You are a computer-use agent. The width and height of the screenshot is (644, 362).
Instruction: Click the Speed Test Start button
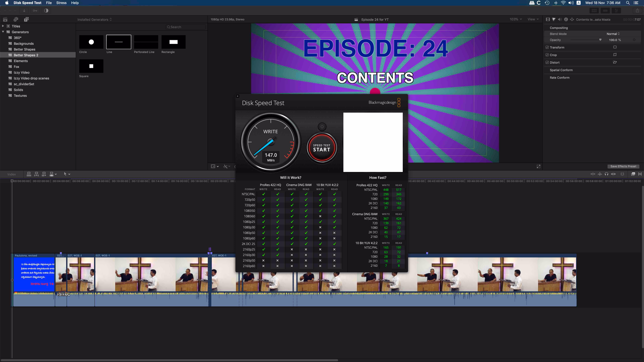pyautogui.click(x=322, y=148)
